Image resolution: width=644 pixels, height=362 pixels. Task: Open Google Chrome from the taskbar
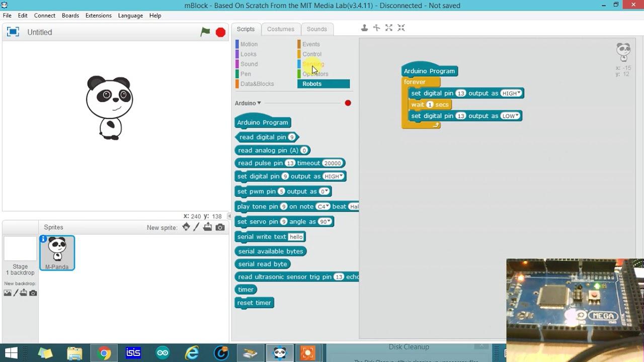(x=104, y=353)
